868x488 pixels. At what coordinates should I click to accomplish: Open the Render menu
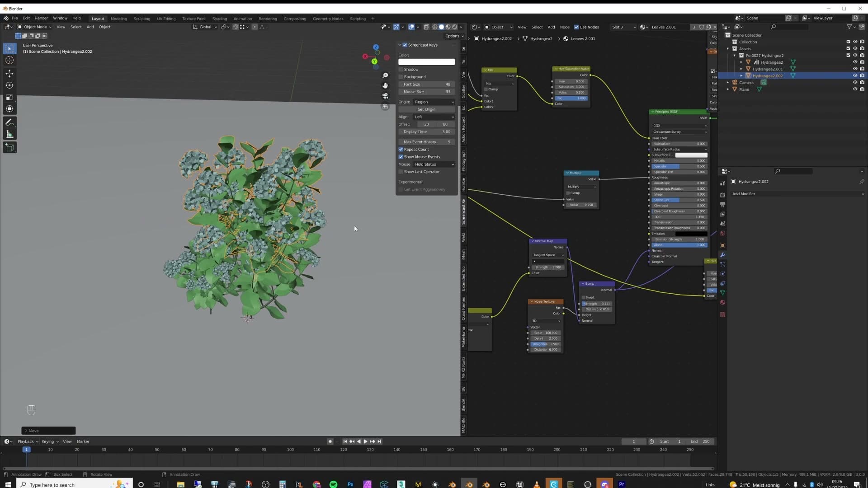coord(41,18)
